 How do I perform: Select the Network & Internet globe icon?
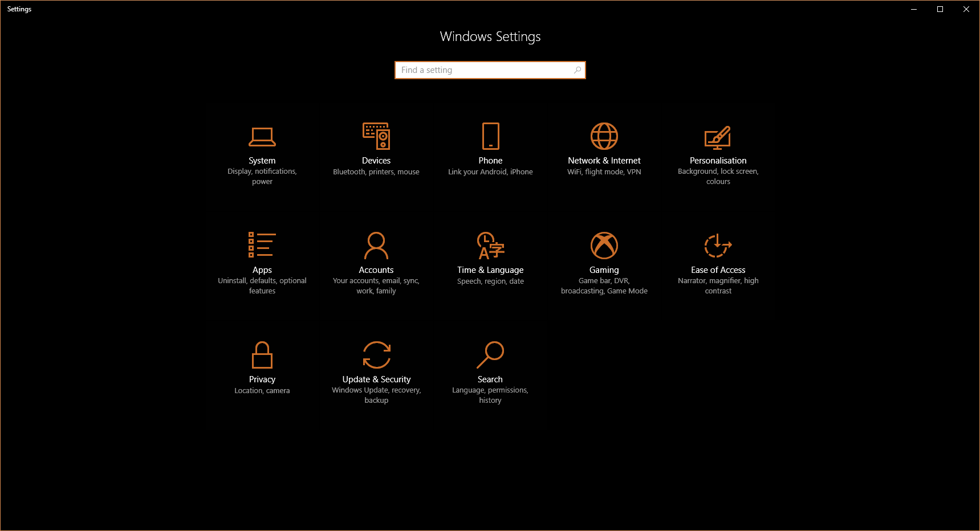click(x=604, y=136)
